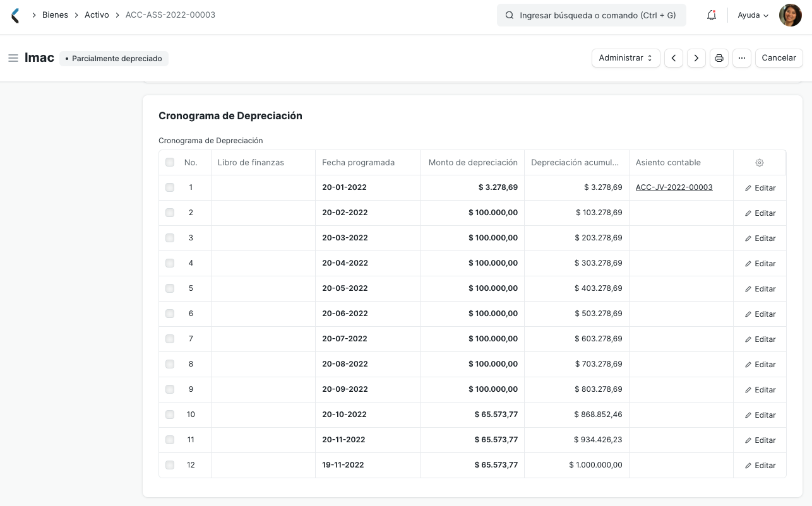Viewport: 812px width, 506px height.
Task: Click Cronograma de Depreciación section heading
Action: (230, 116)
